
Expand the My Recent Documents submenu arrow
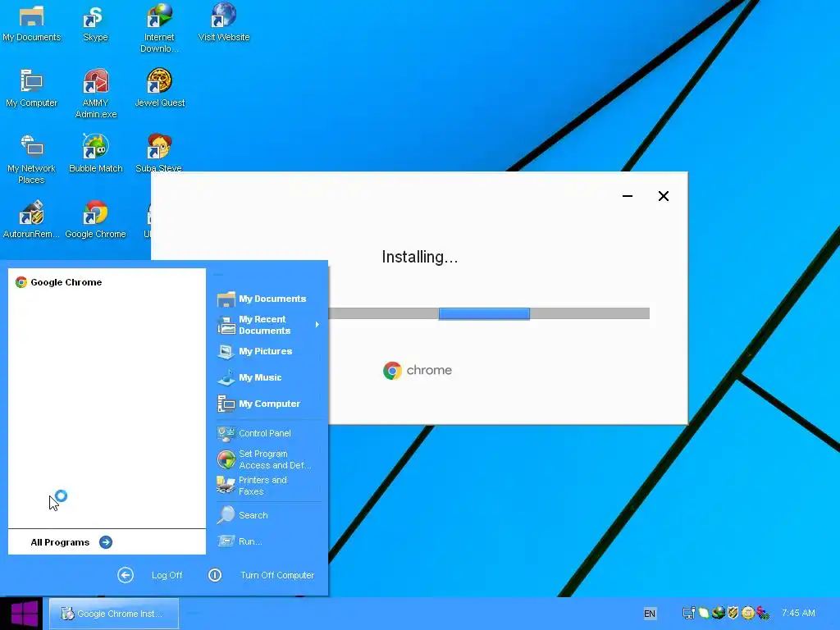[317, 325]
